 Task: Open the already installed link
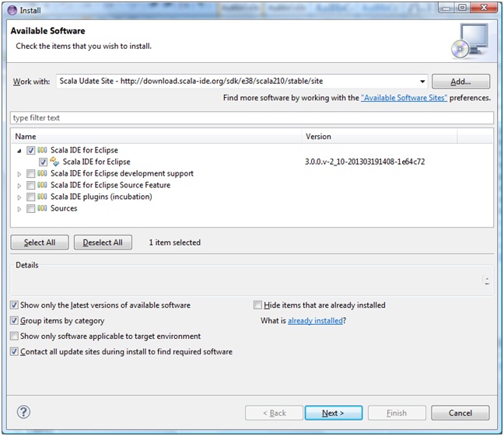tap(315, 321)
